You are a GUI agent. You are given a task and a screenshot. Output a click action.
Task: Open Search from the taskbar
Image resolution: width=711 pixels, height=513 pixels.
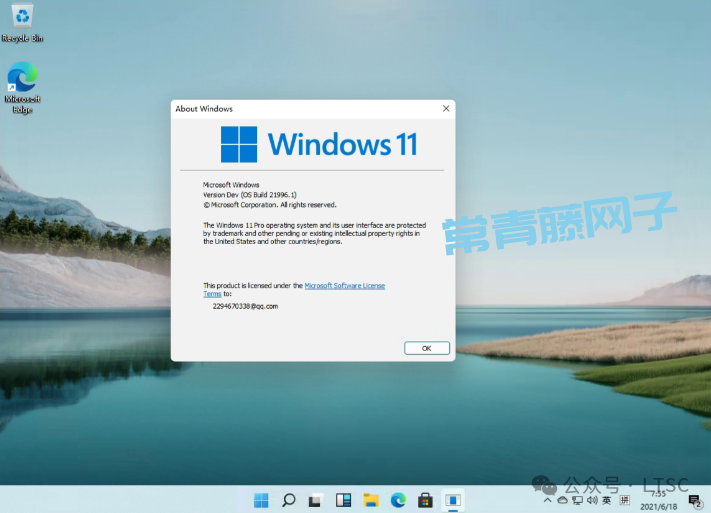289,500
